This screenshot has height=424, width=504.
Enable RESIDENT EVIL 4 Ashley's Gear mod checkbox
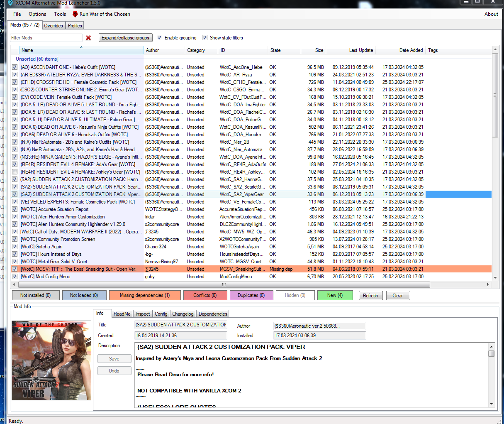pos(15,172)
